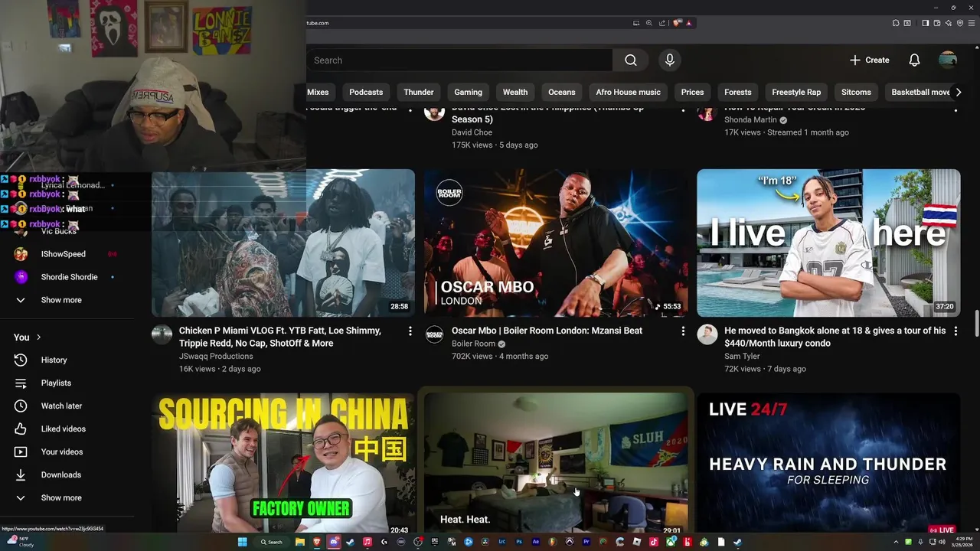Click the Brave Rewards triangle icon

coord(689,23)
